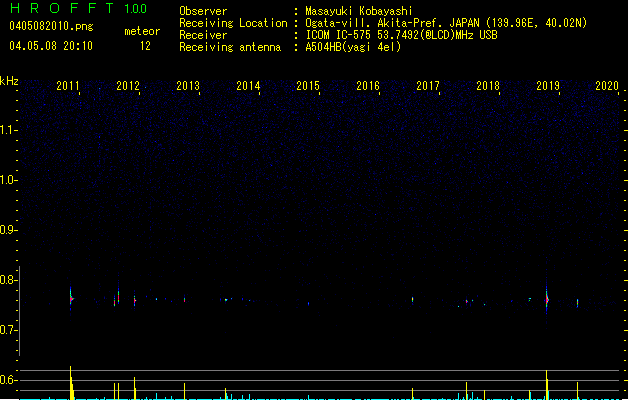Viewport: 629px width, 400px height.
Task: Click the Ogata-vill. Akita-Pref. JAPAN location text
Action: (446, 23)
